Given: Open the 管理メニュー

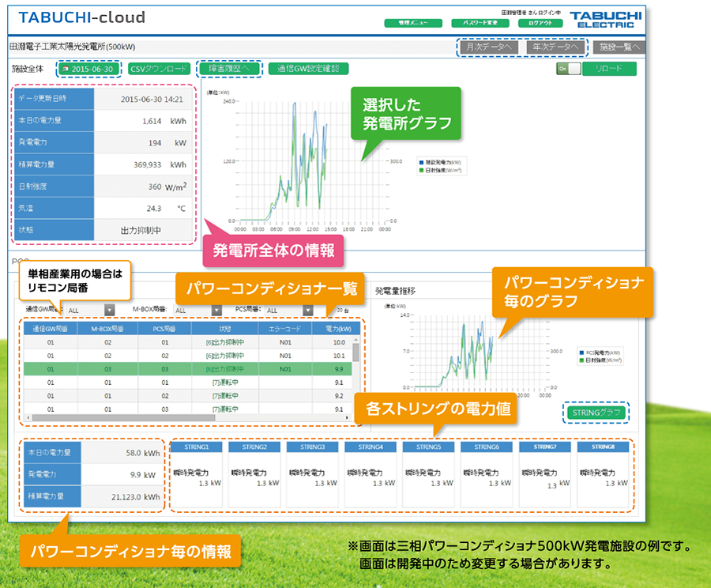Looking at the screenshot, I should [x=412, y=23].
